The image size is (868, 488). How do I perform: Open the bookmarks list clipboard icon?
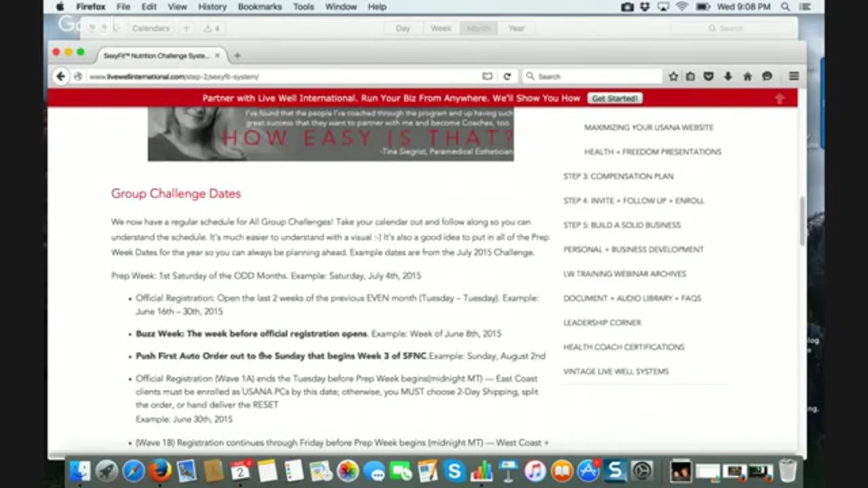click(690, 77)
